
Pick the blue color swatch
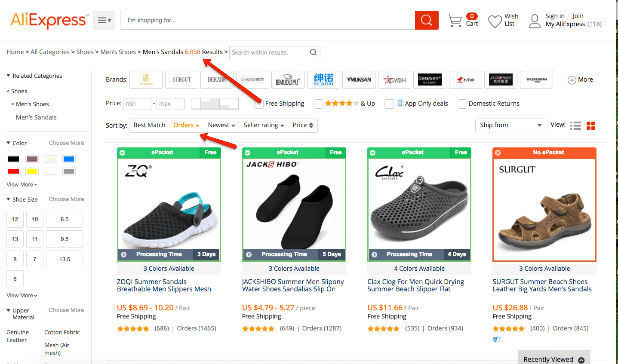(69, 159)
